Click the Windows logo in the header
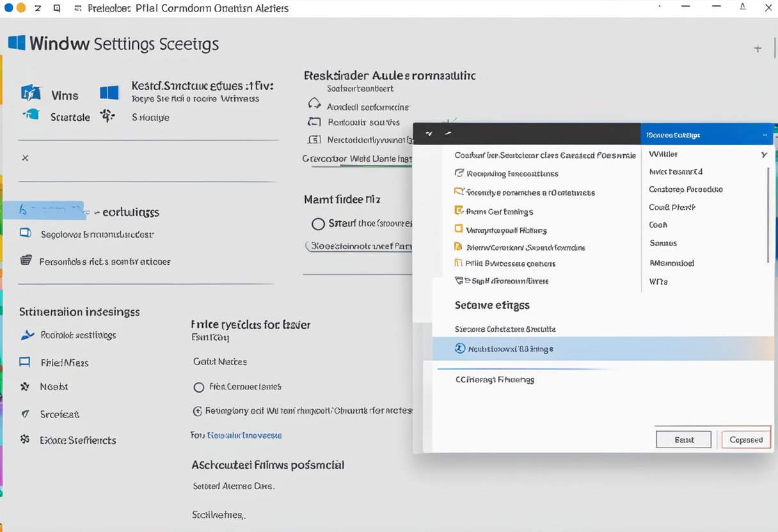The image size is (778, 532). 17,43
